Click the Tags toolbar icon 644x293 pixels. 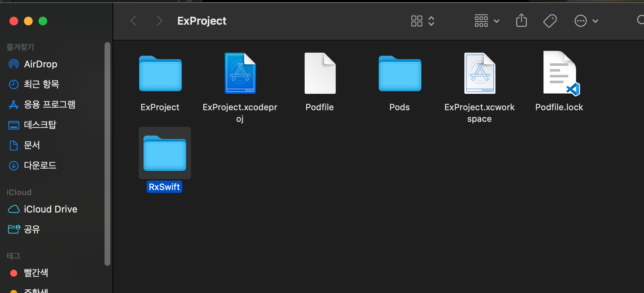550,21
